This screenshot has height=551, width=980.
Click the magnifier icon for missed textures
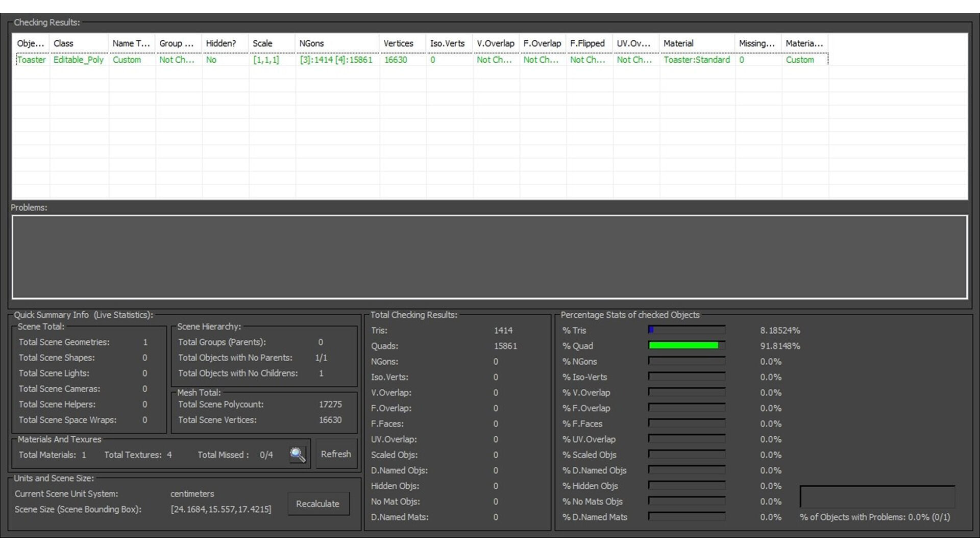tap(298, 454)
